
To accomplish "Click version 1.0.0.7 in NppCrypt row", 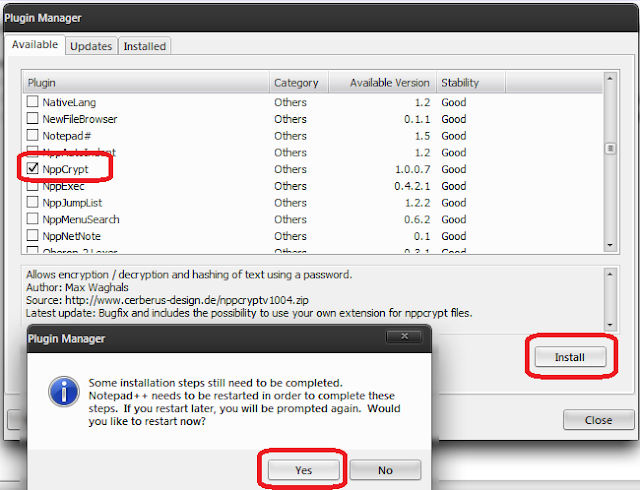I will tap(412, 169).
